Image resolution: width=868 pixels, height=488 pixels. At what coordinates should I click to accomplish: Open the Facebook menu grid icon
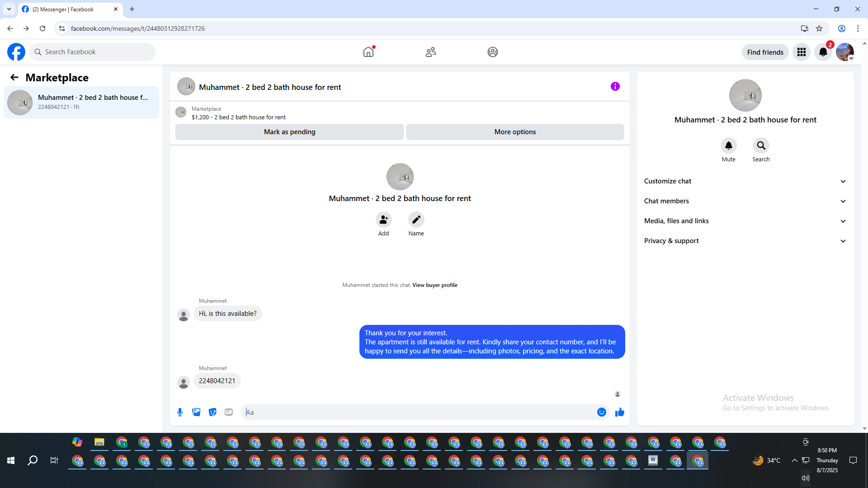(802, 52)
